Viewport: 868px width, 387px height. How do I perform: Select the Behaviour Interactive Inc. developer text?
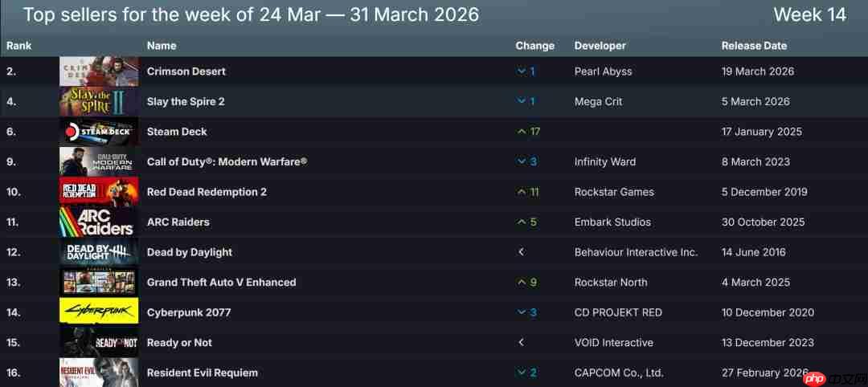(x=636, y=252)
